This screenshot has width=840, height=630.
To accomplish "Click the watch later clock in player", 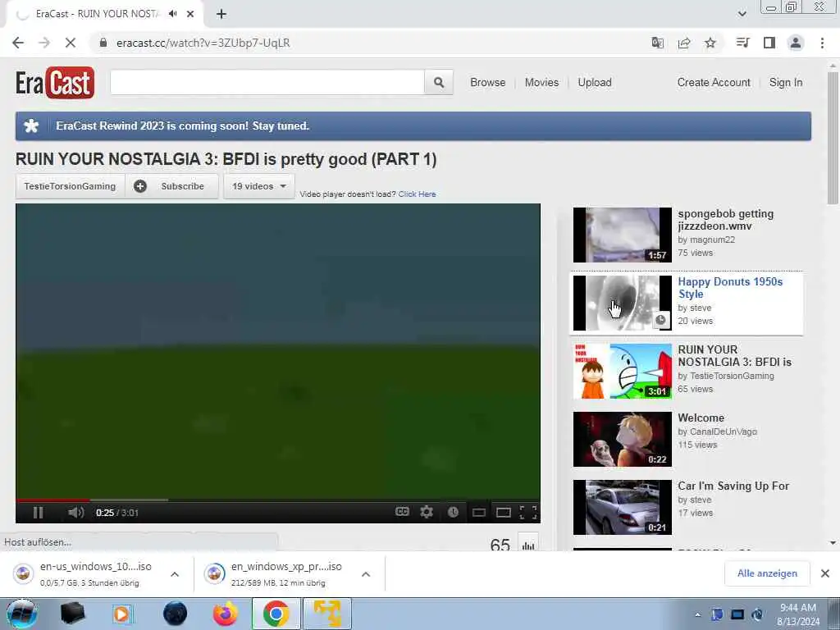I will click(x=453, y=512).
